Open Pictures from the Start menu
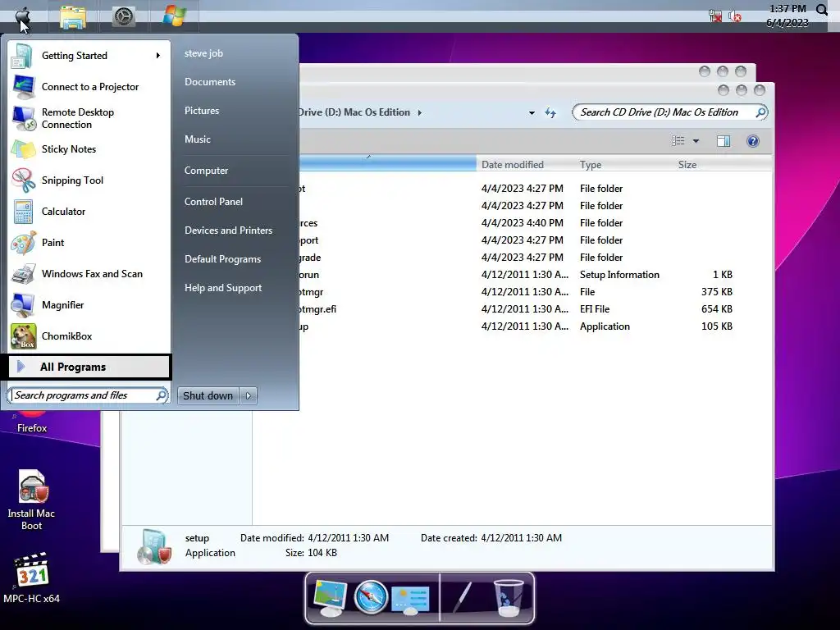Image resolution: width=840 pixels, height=630 pixels. point(202,111)
